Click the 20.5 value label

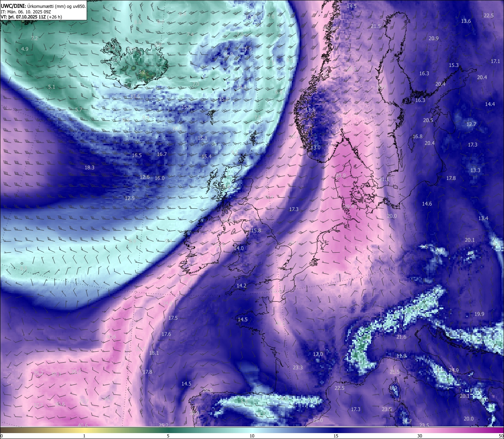click(428, 120)
